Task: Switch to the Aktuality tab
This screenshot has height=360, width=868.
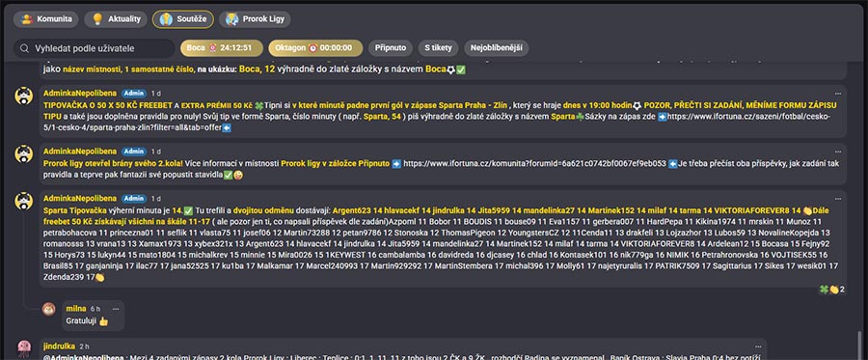Action: point(116,19)
